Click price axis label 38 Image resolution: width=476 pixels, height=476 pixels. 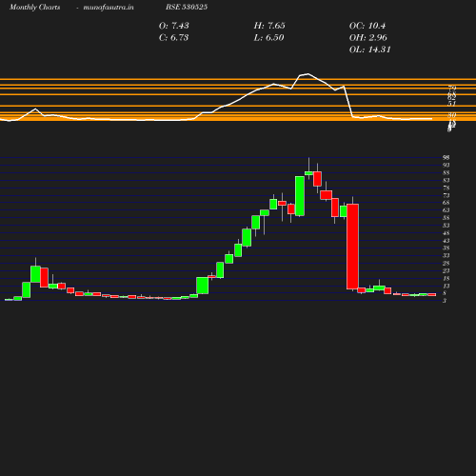446,248
